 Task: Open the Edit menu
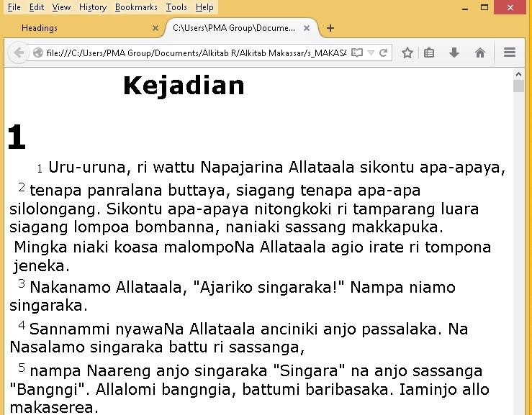tap(37, 7)
